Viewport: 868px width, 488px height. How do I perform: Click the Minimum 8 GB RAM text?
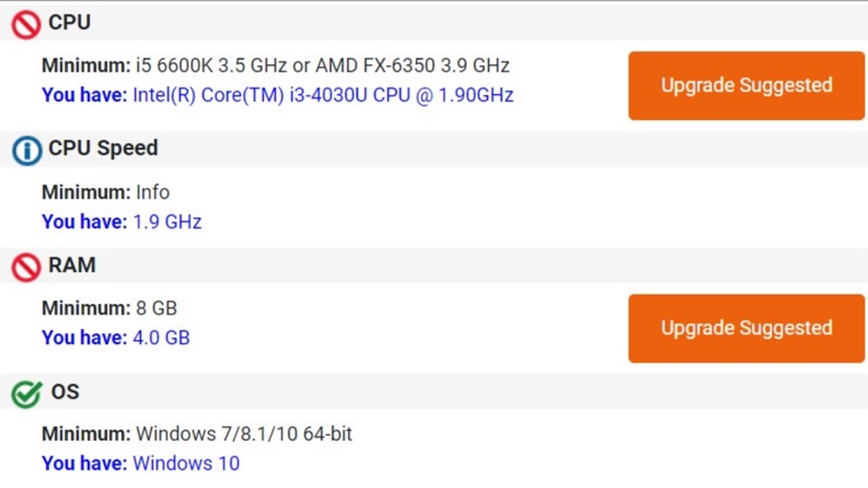tap(109, 308)
